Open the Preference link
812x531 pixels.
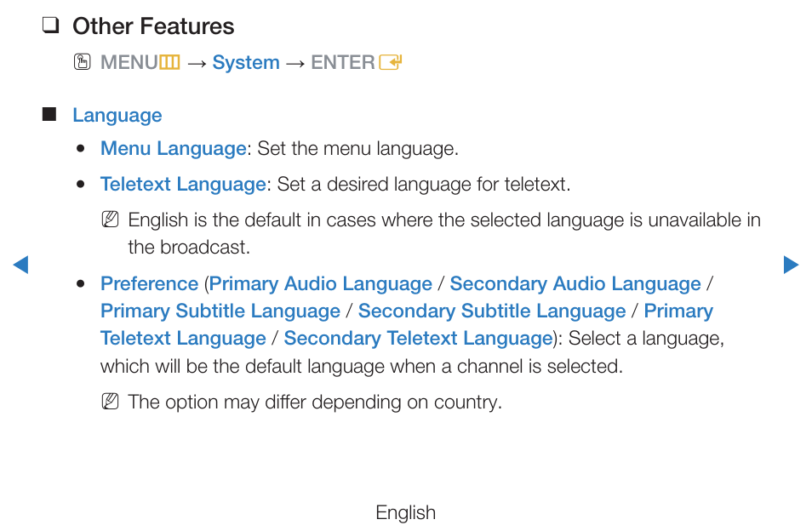coord(149,283)
